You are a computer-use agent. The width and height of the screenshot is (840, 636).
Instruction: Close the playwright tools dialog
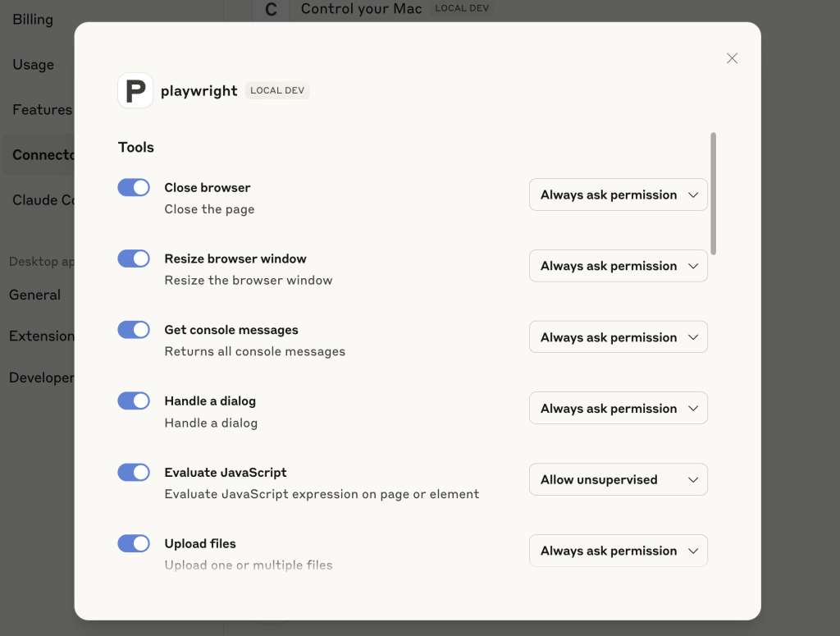point(732,58)
